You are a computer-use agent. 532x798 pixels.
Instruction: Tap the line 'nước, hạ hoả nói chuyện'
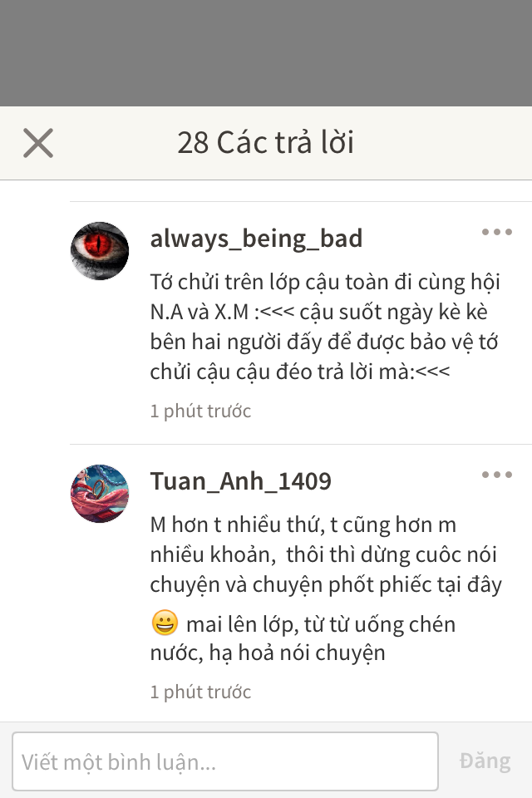tap(268, 653)
